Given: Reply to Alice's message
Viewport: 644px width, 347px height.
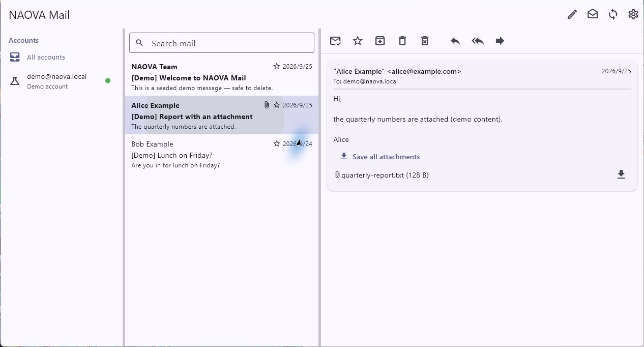Looking at the screenshot, I should 455,41.
